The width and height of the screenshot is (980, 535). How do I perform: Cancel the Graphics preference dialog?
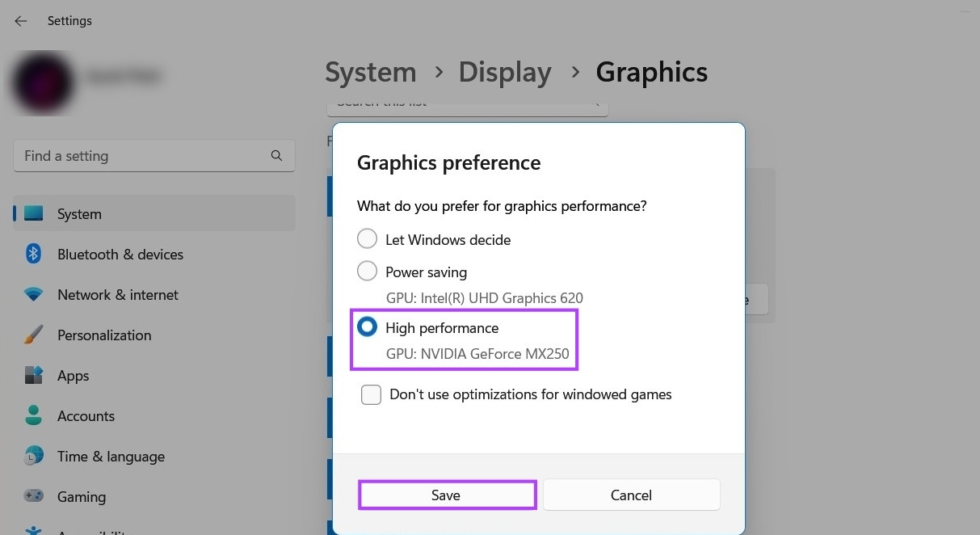631,495
